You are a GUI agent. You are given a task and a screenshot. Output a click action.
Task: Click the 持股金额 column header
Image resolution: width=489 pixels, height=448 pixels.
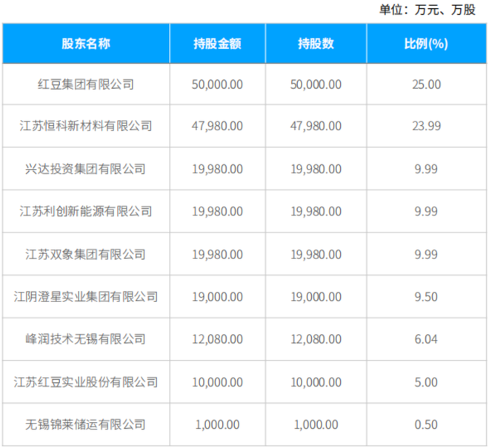[216, 44]
